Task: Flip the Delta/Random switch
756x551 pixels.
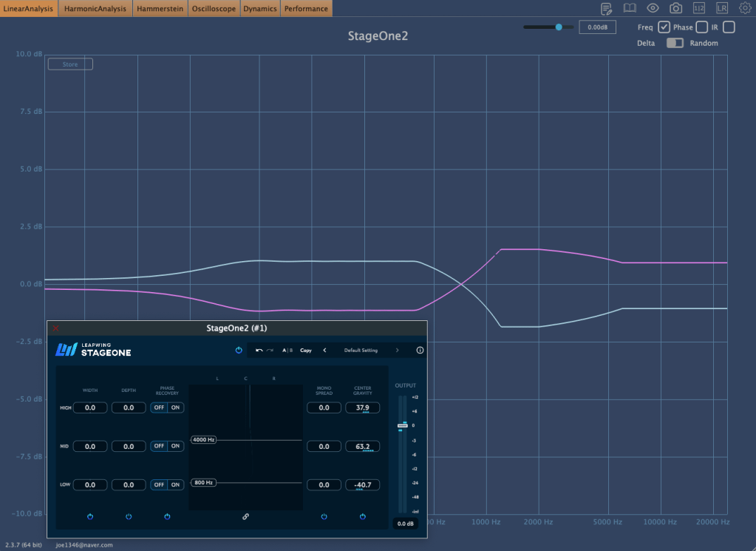Action: 675,43
